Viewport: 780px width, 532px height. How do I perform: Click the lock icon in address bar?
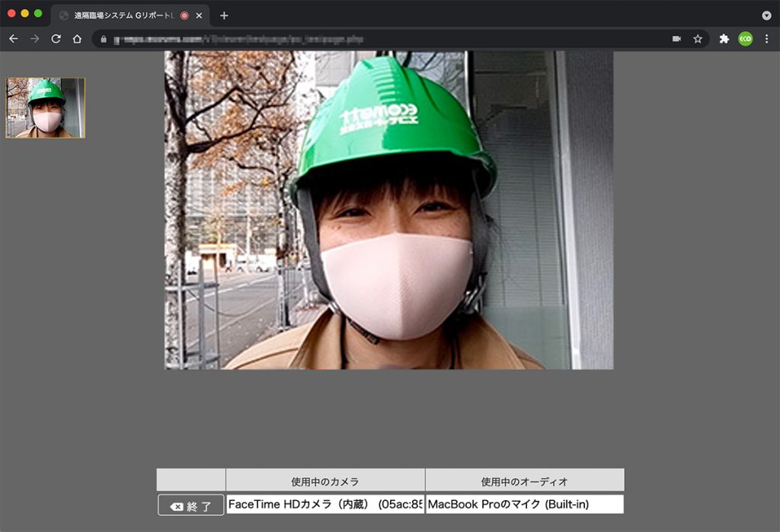click(104, 40)
